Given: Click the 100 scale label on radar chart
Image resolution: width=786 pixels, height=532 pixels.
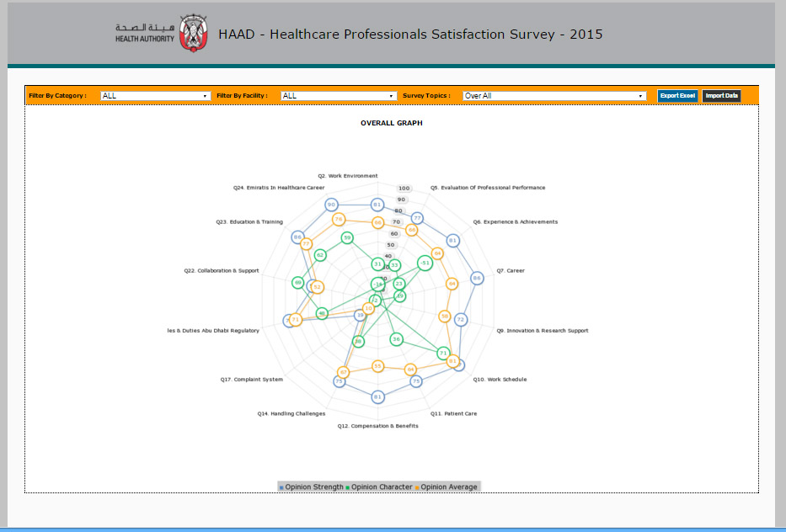Looking at the screenshot, I should (404, 189).
